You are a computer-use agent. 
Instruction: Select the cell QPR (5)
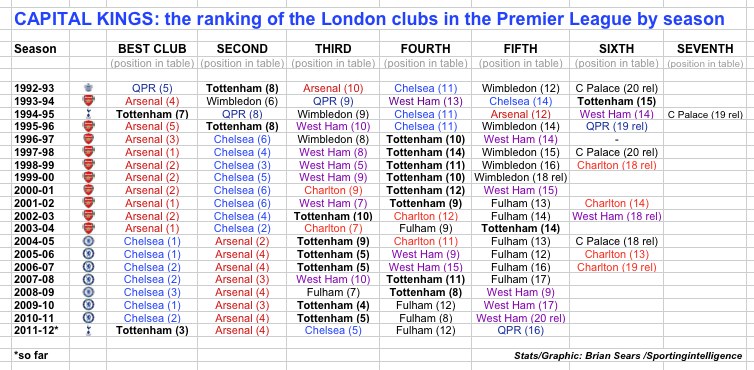coord(152,89)
